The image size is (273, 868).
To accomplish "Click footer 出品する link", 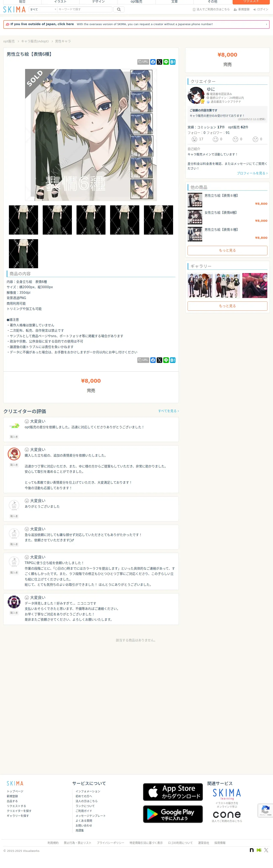I will pos(12,801).
